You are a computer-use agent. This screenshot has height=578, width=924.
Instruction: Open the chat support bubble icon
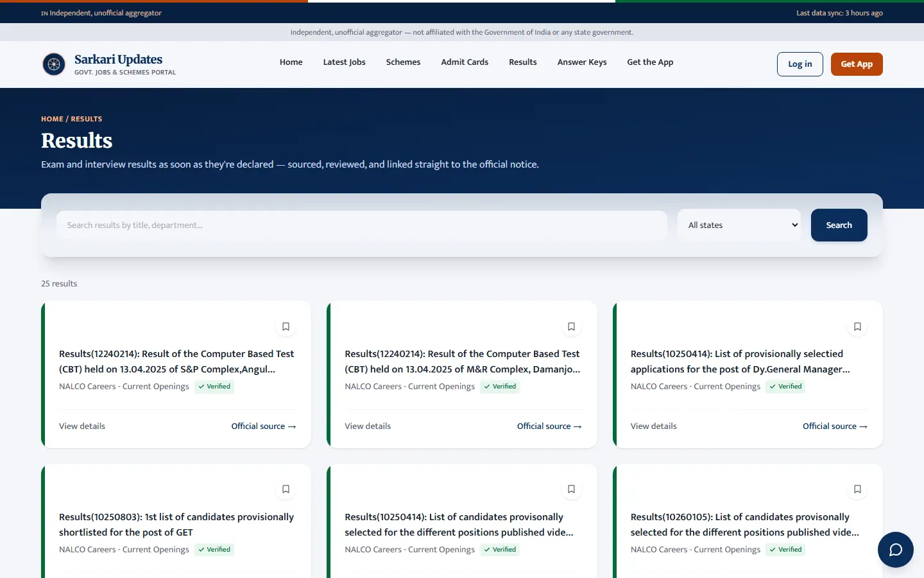point(895,550)
